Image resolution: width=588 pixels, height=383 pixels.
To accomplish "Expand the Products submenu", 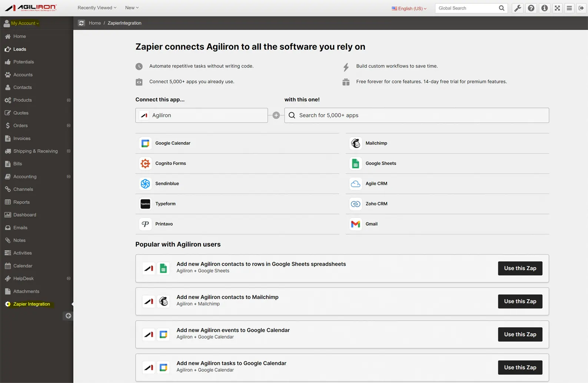I will click(x=69, y=100).
